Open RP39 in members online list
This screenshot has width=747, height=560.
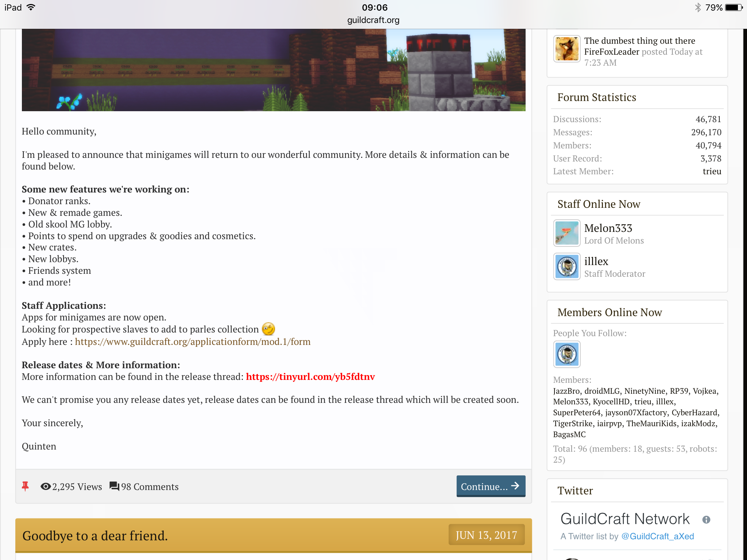click(679, 391)
